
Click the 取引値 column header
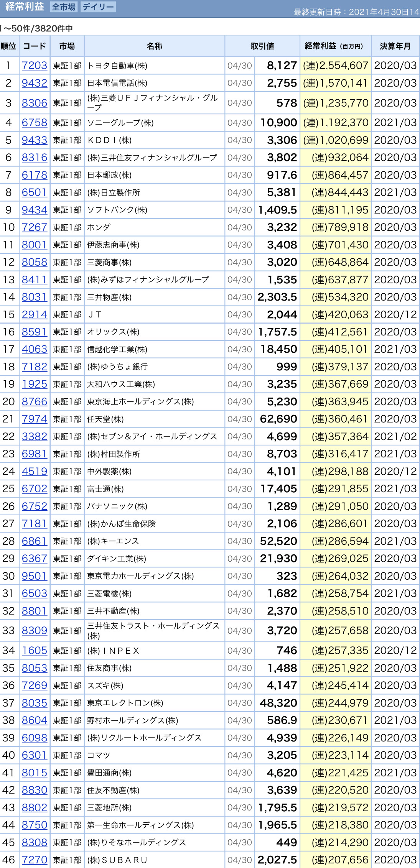click(262, 46)
